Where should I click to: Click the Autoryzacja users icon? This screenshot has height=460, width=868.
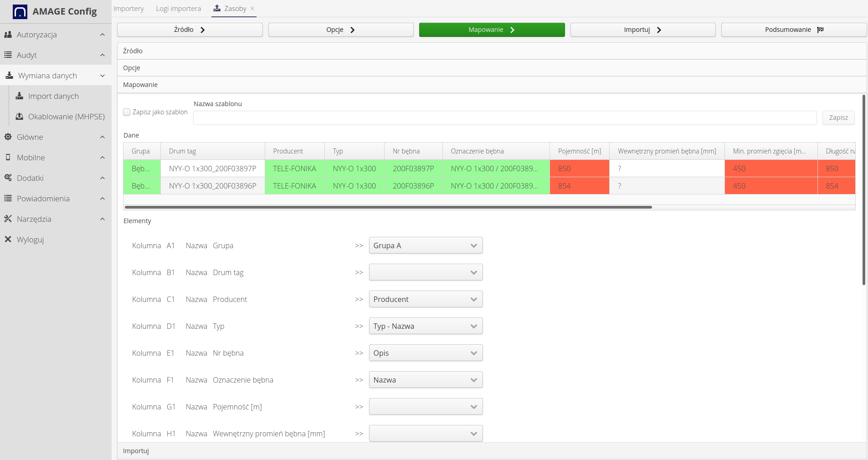[8, 35]
